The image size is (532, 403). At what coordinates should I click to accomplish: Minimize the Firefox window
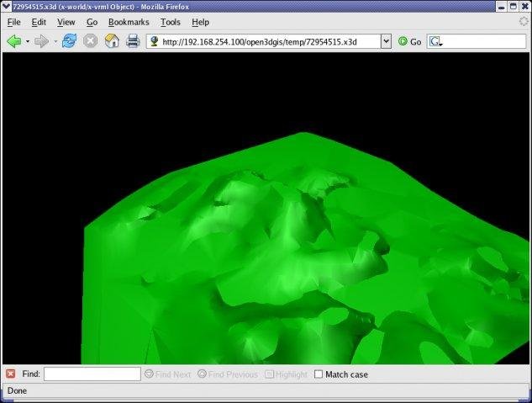click(502, 7)
